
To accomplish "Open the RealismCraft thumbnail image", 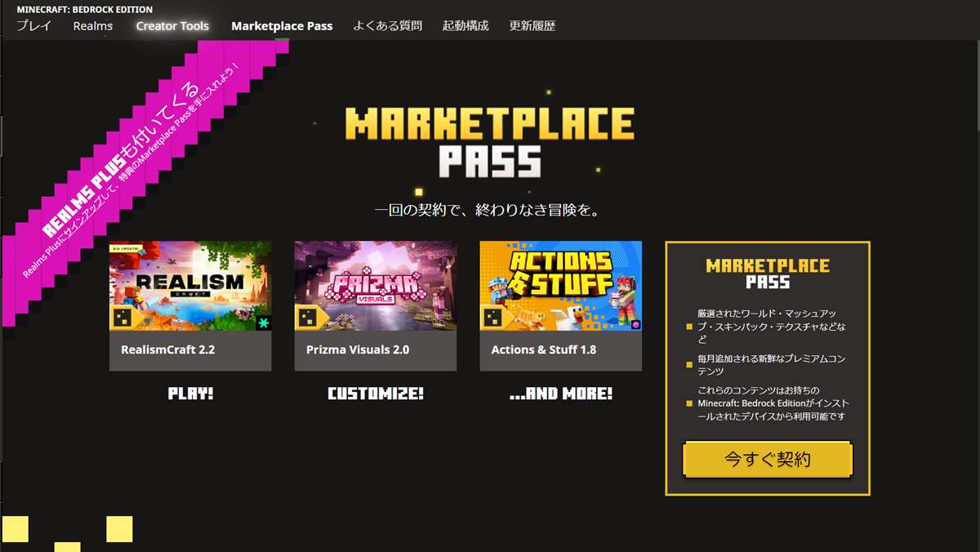I will point(190,286).
